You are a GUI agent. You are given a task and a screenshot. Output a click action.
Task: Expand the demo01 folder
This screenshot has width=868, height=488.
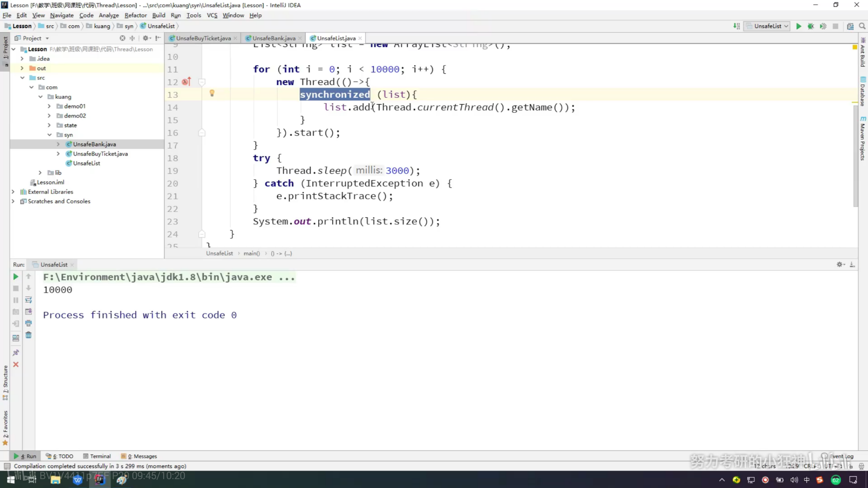49,106
